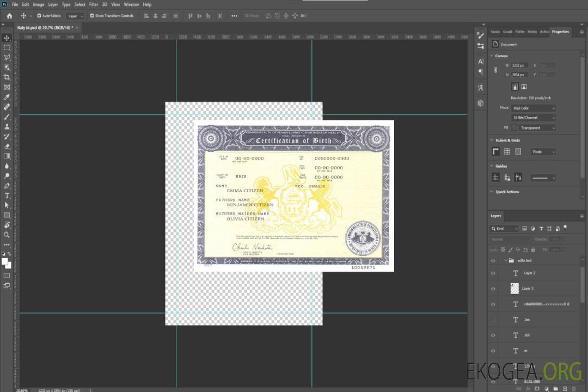Click the canvas Fill color swatch
Screen dimensions: 588x392
pos(514,127)
